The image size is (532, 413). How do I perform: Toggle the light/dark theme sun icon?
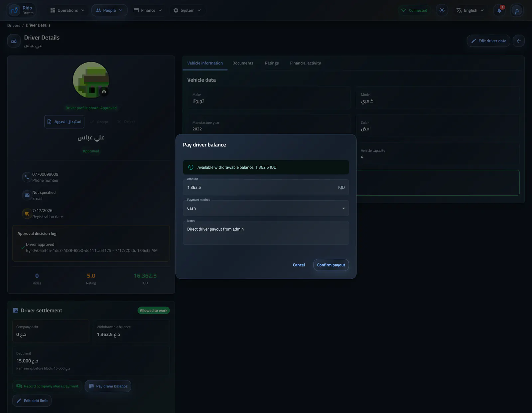[x=442, y=10]
